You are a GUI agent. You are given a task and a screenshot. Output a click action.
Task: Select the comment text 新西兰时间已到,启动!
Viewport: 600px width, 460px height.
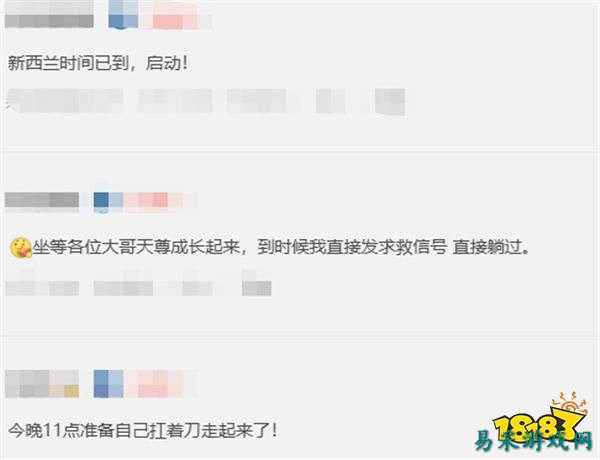coord(98,63)
